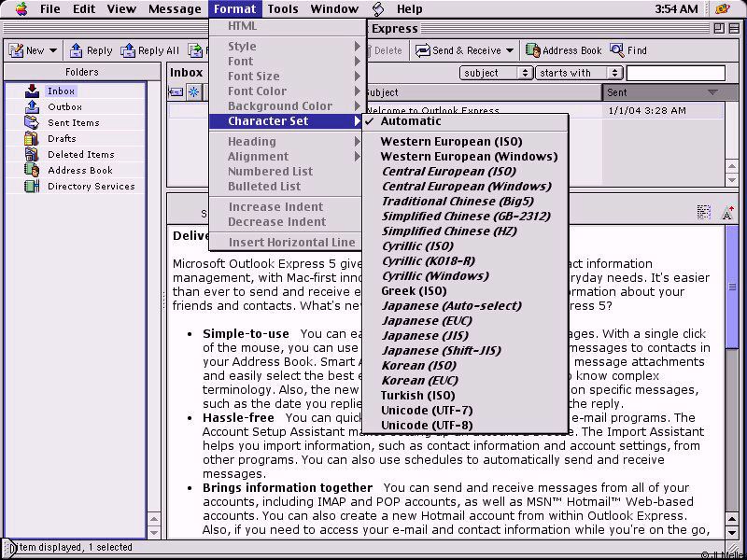The width and height of the screenshot is (747, 560).
Task: Open the Tools menu
Action: (283, 8)
